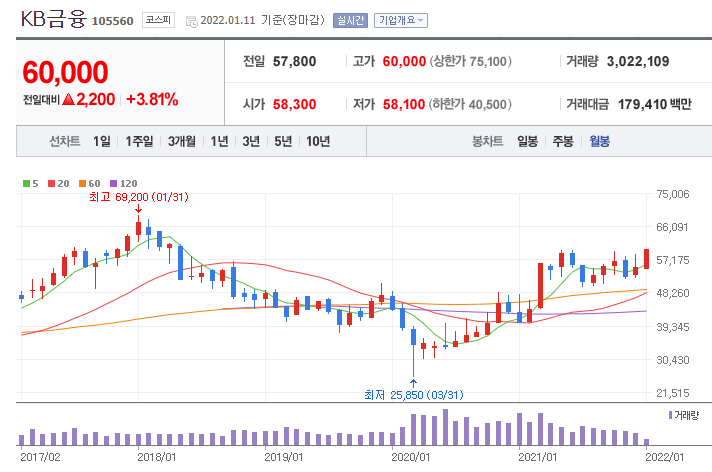
Task: Click the 2020/01 x-axis label
Action: (411, 457)
